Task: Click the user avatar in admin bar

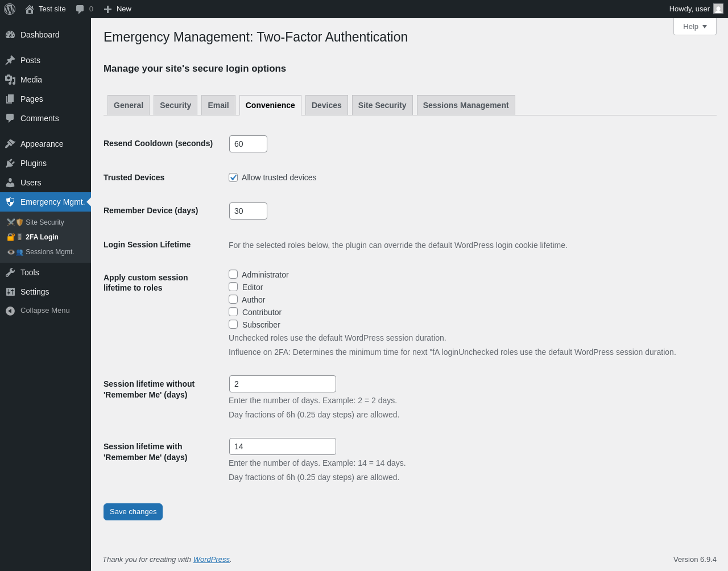Action: pos(718,9)
